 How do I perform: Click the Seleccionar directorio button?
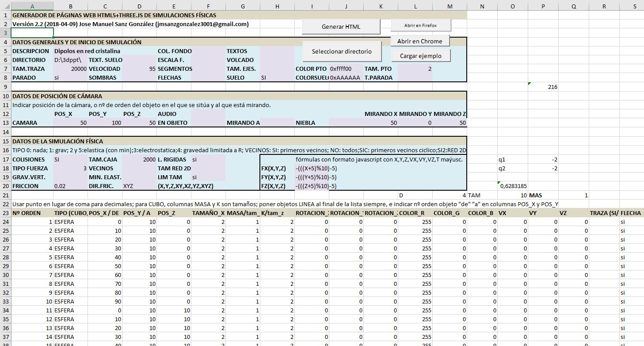[342, 51]
